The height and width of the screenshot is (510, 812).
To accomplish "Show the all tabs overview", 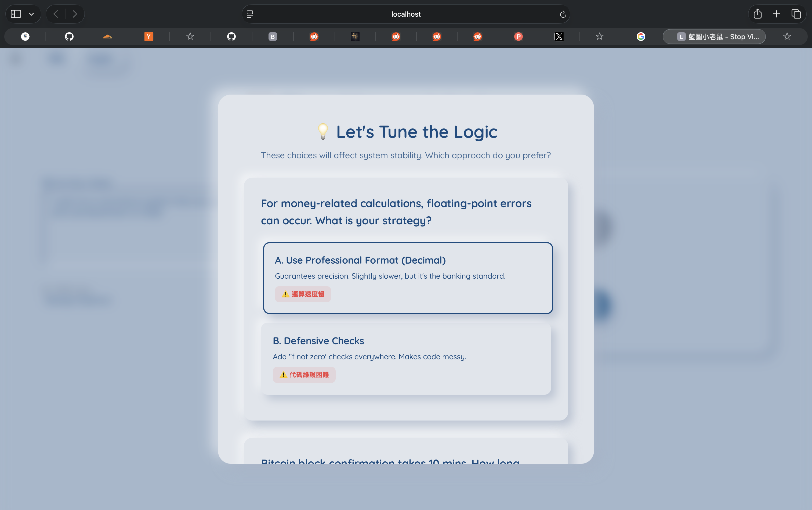I will (795, 14).
